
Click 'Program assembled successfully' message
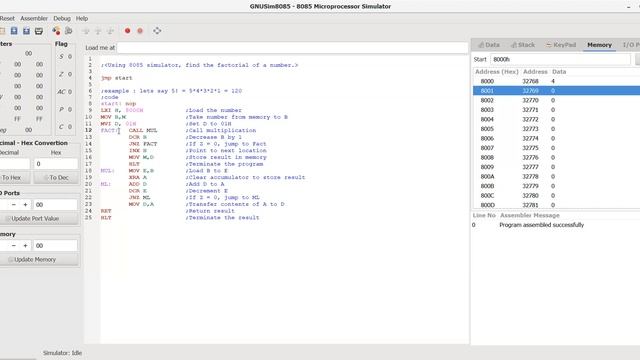click(541, 225)
